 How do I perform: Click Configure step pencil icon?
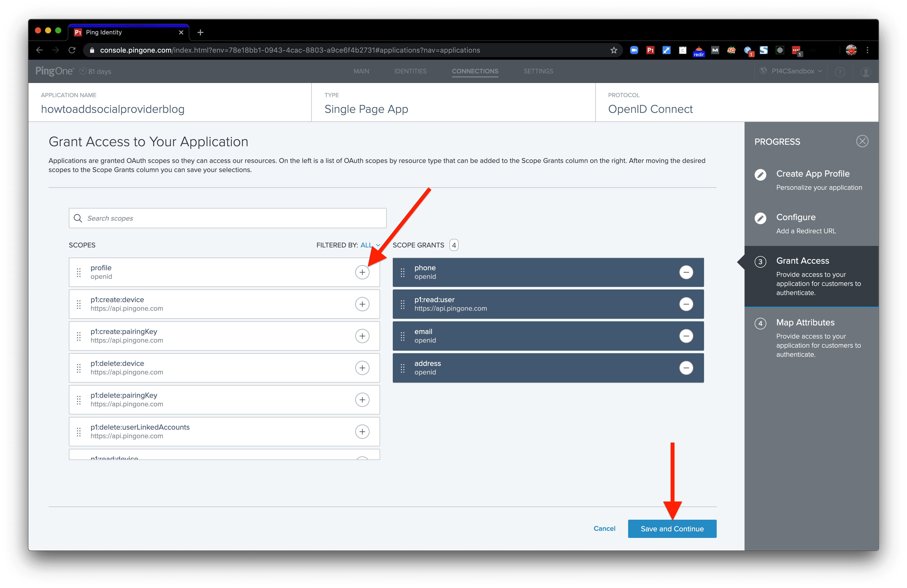tap(760, 218)
